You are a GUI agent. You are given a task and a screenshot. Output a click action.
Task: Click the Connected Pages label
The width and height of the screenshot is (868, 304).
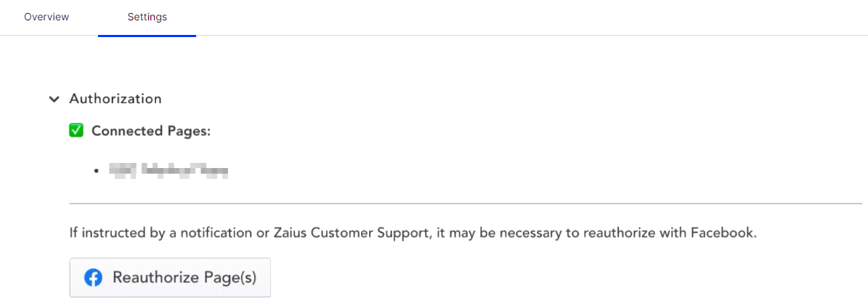[x=150, y=131]
